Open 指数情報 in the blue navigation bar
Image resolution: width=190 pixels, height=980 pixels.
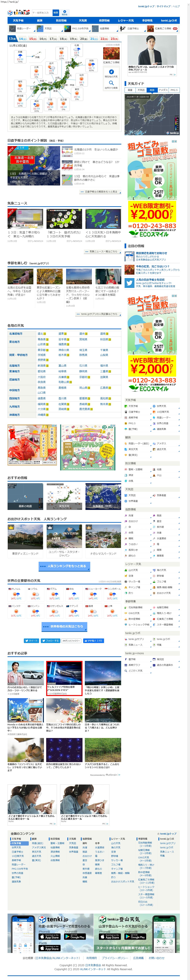[x=104, y=20]
